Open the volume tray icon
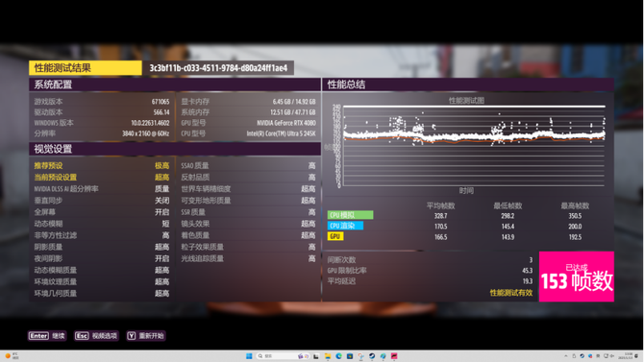Screen dimensions: 644x362 tap(612, 356)
